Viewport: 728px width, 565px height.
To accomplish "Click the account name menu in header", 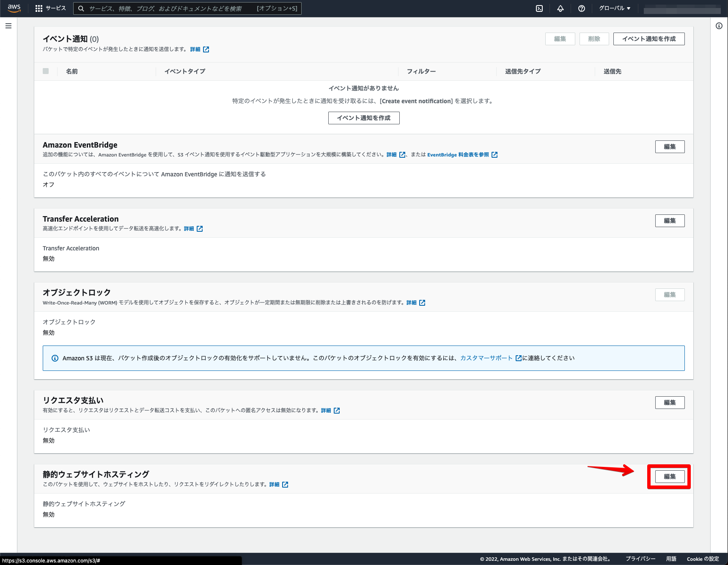I will (682, 9).
